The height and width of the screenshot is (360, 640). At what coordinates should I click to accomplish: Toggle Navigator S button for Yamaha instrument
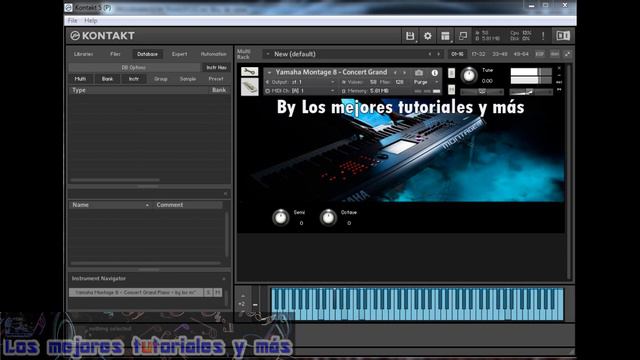[x=208, y=292]
